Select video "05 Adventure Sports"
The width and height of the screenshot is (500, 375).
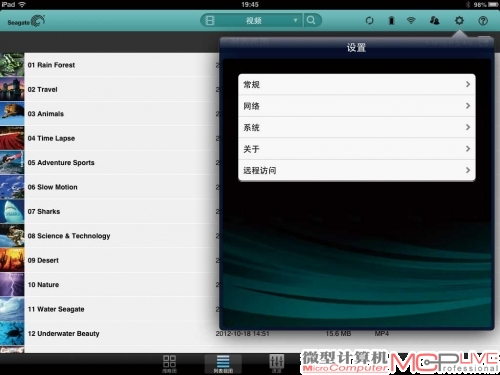(61, 163)
